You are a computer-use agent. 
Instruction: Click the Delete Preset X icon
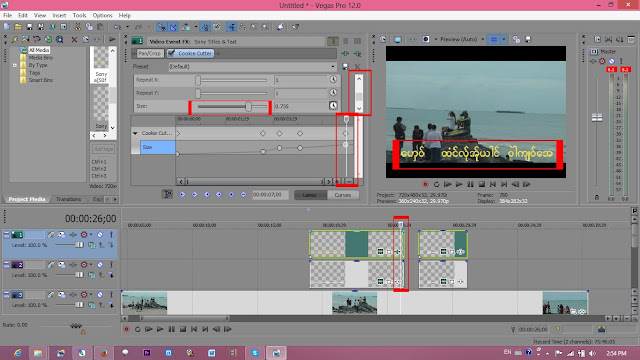[x=358, y=67]
